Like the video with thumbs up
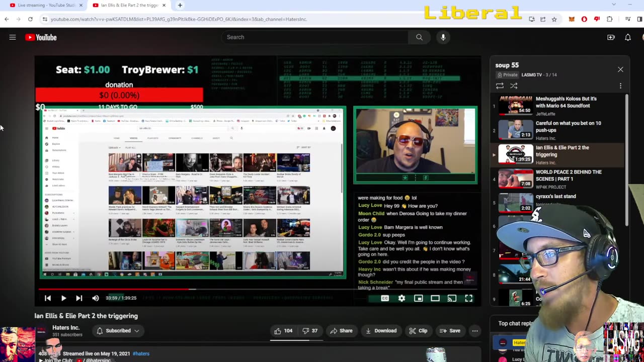This screenshot has width=644, height=362. (x=283, y=331)
